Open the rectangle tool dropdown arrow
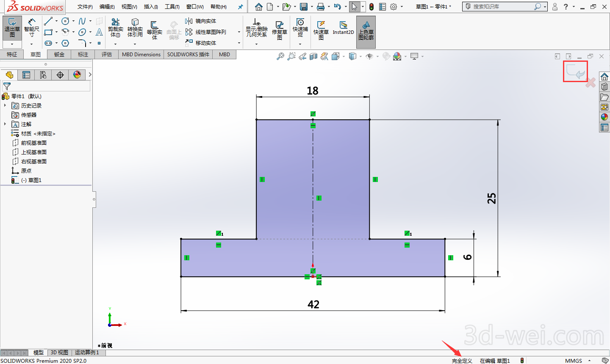 [56, 32]
